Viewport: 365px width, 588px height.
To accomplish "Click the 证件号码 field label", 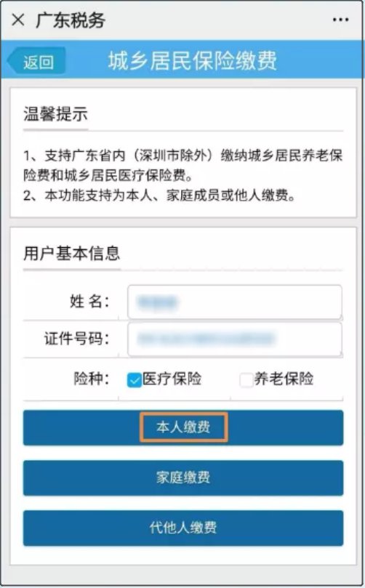I will coord(76,339).
